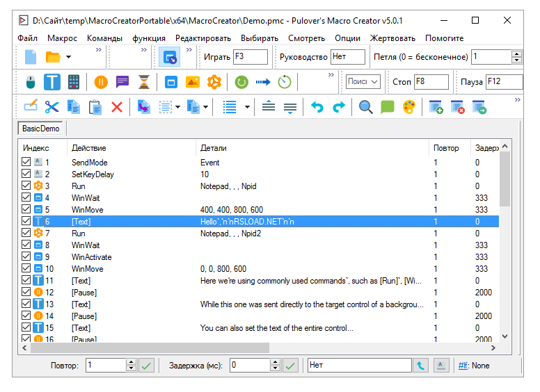Viewport: 540px width, 392px height.
Task: Undo with the blue back arrow
Action: click(x=317, y=107)
